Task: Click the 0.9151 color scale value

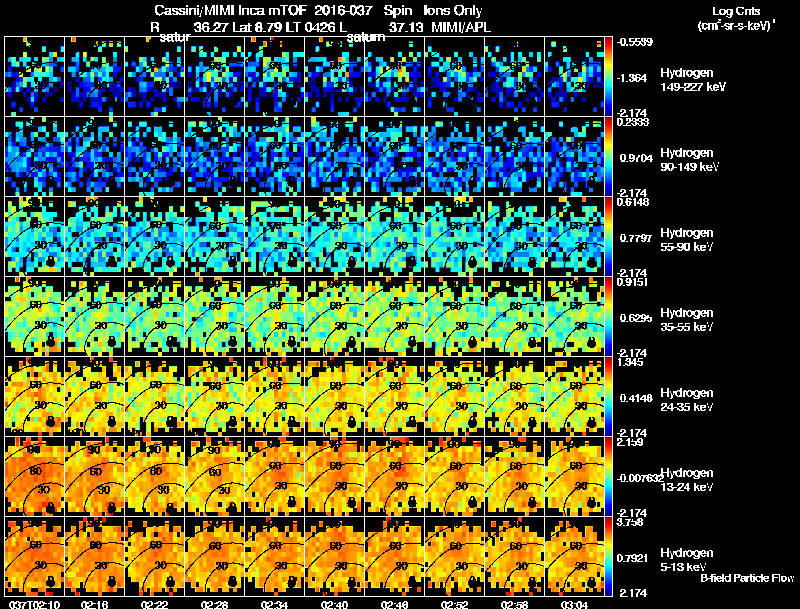Action: (632, 282)
